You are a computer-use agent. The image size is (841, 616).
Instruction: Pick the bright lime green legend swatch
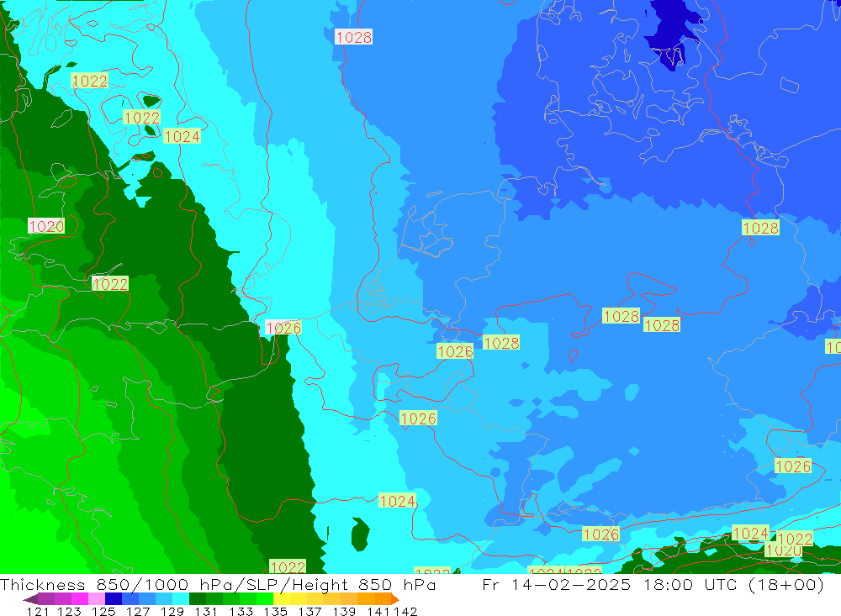pyautogui.click(x=265, y=599)
